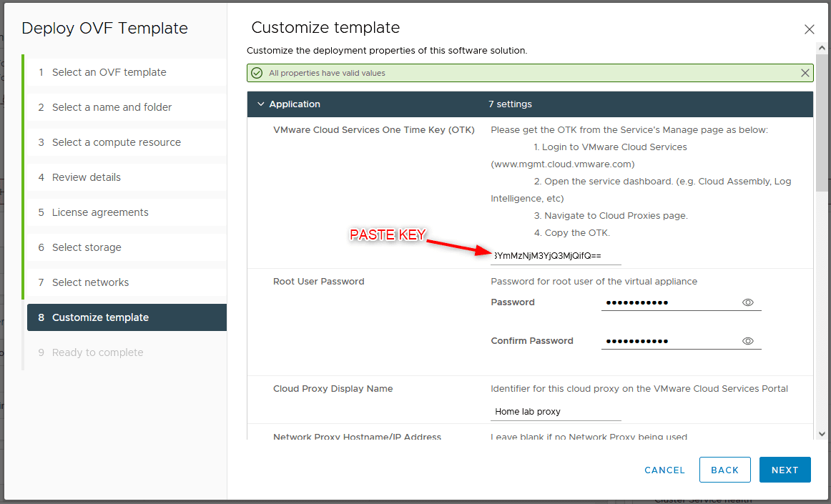Click the Cloud Proxy Display Name field
This screenshot has width=831, height=504.
[x=556, y=412]
